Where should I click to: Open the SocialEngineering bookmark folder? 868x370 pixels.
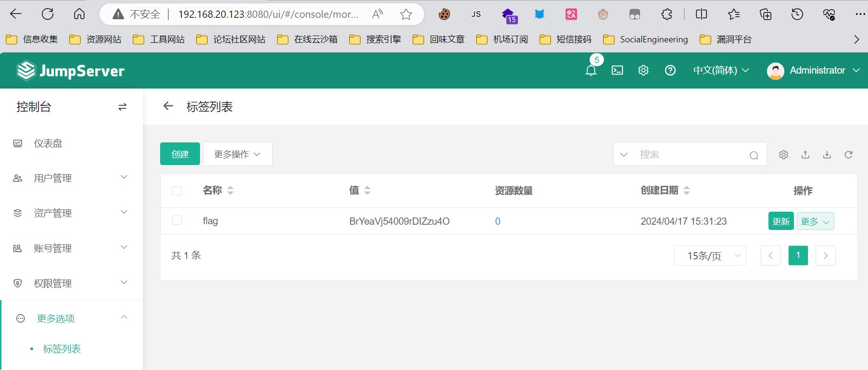pos(646,39)
